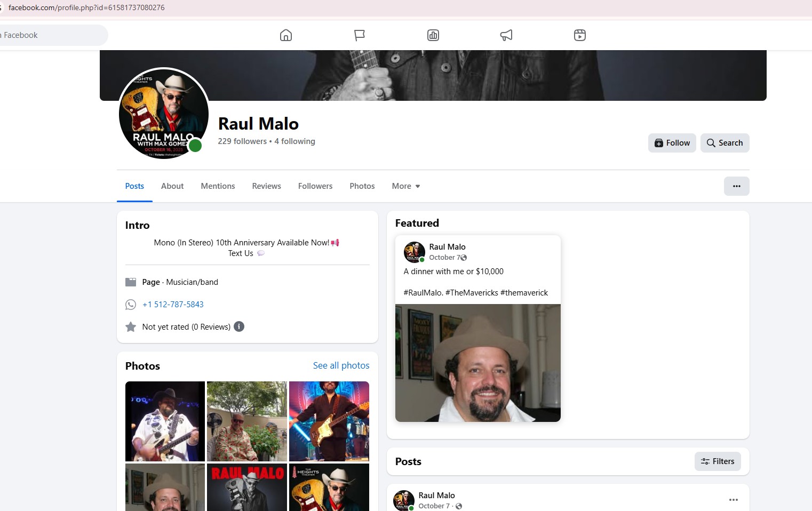This screenshot has height=511, width=812.
Task: Open the info icon next to Reviews rating
Action: click(239, 326)
